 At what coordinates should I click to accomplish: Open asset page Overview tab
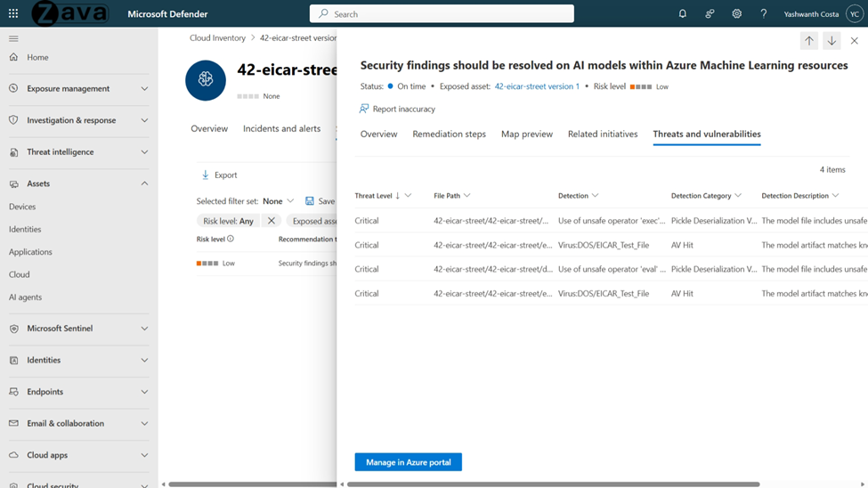tap(209, 128)
